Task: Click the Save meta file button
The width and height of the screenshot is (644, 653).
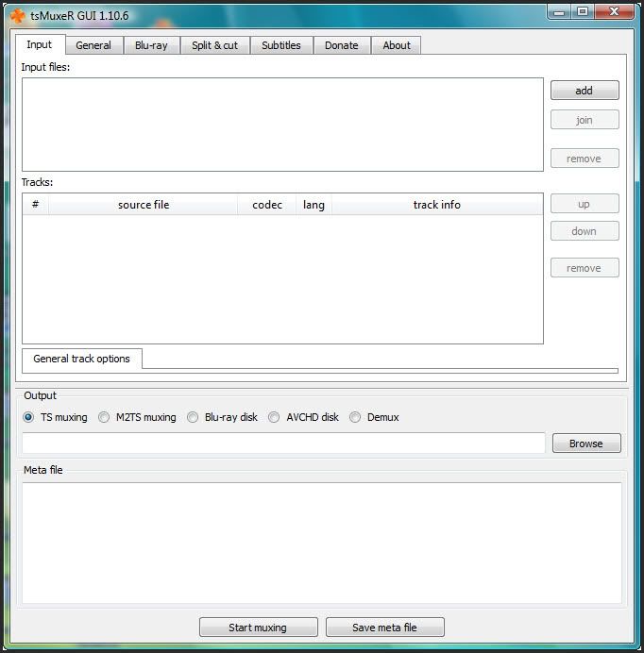Action: tap(384, 628)
